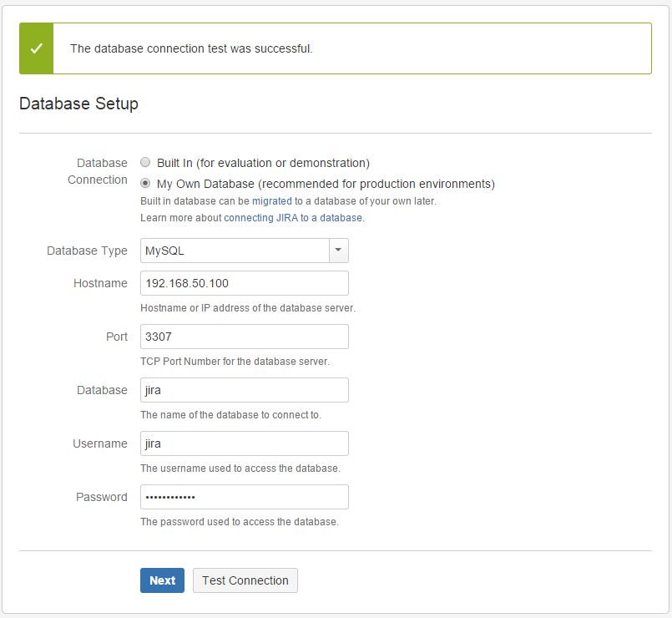Click the masked Password input field
This screenshot has height=618, width=672.
tap(244, 497)
